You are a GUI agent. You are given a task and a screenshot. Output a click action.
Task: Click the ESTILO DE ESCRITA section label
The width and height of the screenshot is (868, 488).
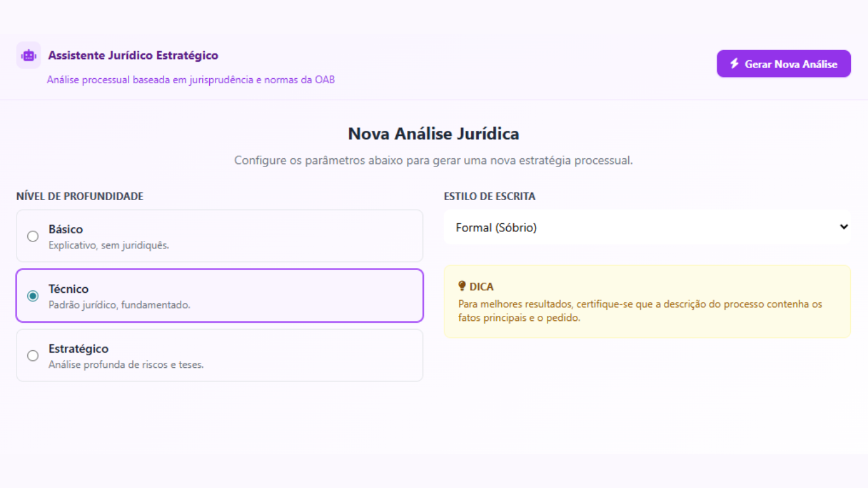490,196
